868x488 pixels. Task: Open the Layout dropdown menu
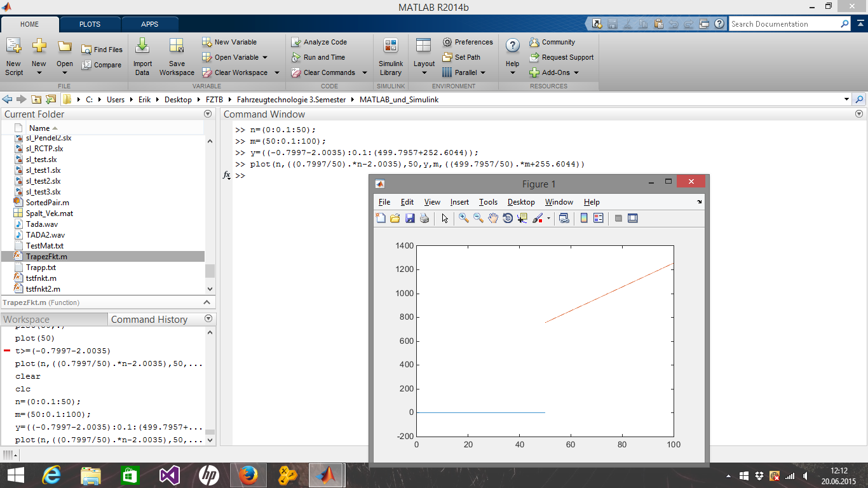(424, 56)
